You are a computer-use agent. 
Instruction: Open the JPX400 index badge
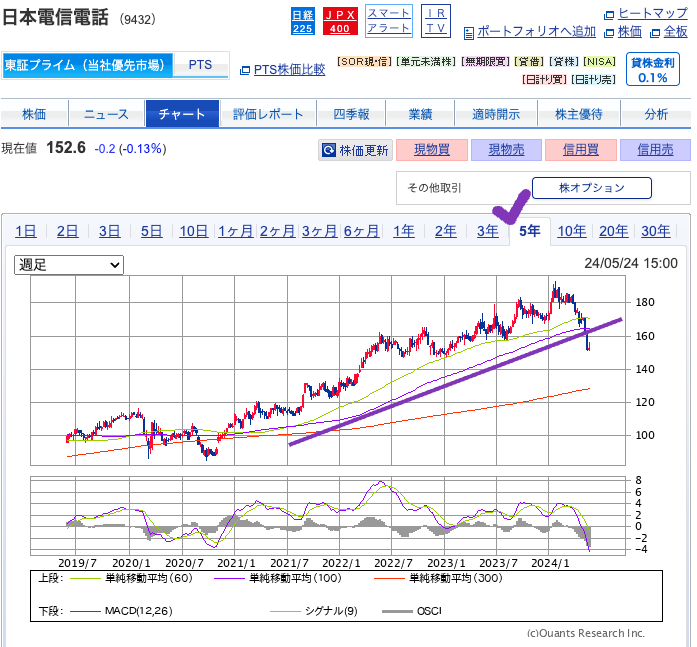point(340,21)
